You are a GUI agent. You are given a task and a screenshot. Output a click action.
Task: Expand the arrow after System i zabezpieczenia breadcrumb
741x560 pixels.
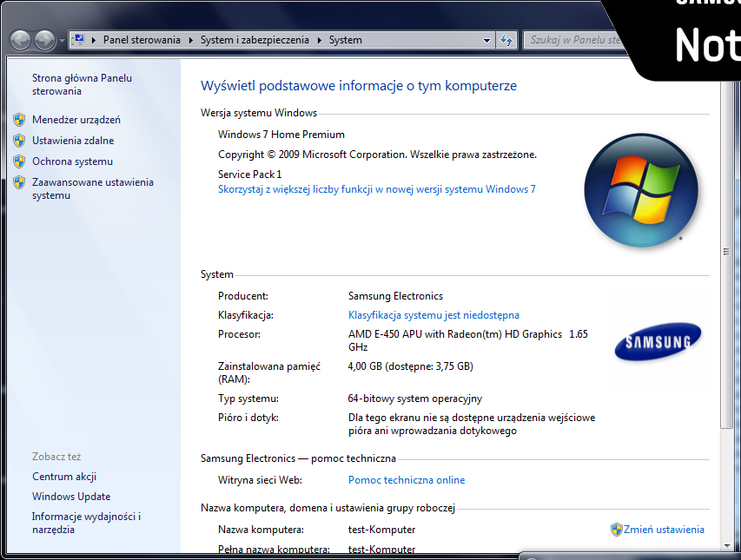click(319, 40)
